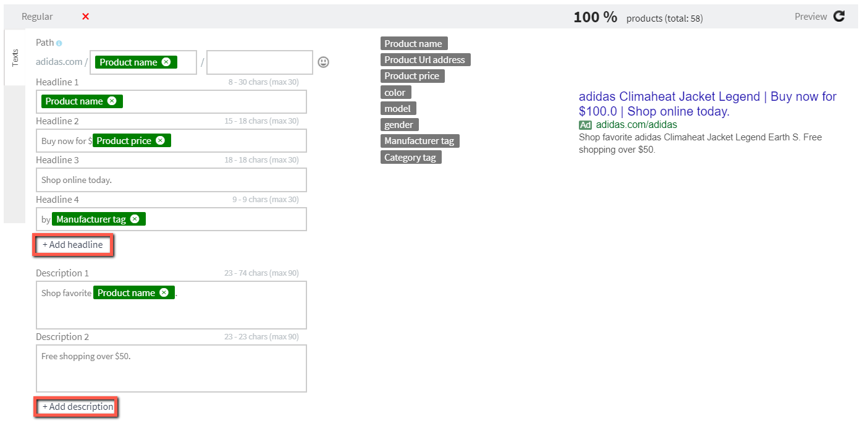The image size is (868, 421).
Task: Click into the Description 2 text area
Action: [x=171, y=368]
